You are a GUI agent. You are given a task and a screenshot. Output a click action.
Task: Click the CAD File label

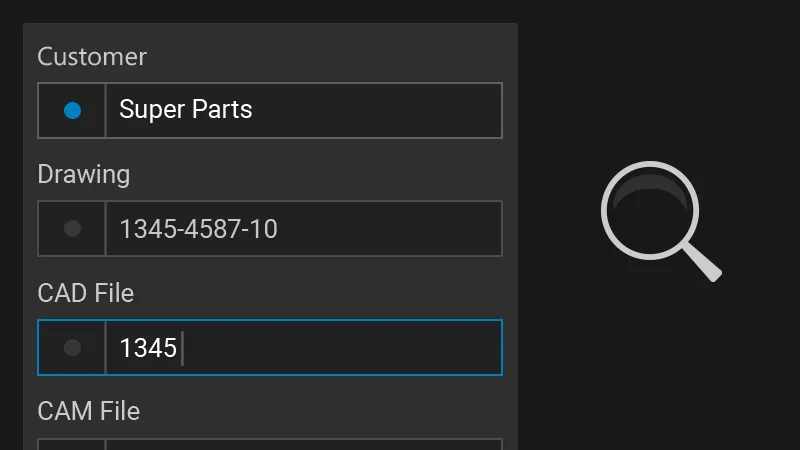coord(85,293)
